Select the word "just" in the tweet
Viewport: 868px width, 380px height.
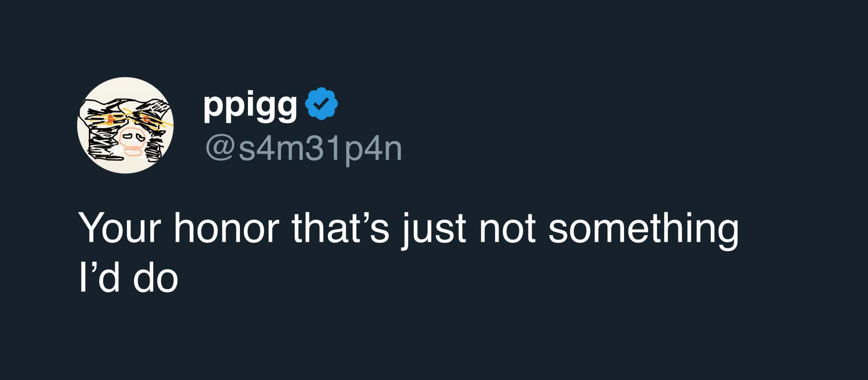pos(433,230)
